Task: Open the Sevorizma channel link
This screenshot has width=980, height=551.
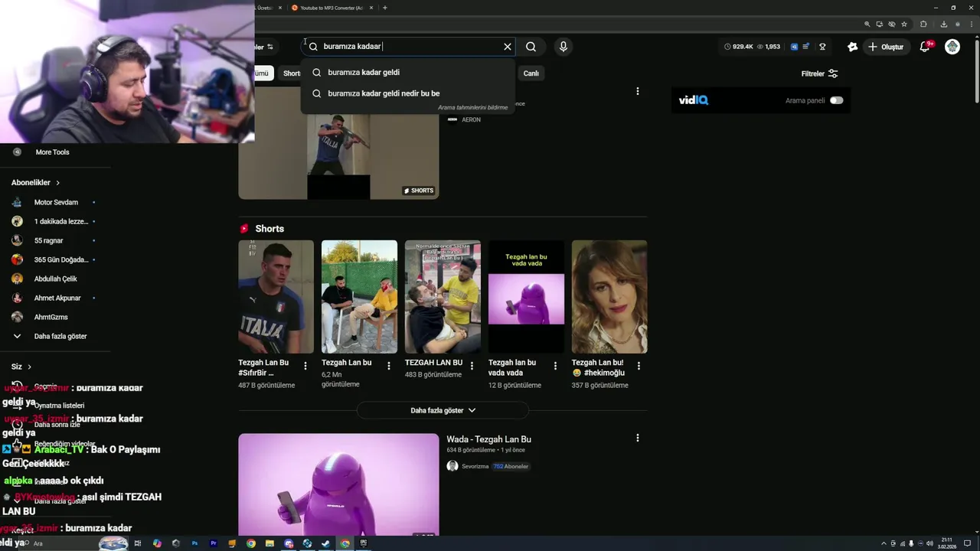Action: (475, 466)
